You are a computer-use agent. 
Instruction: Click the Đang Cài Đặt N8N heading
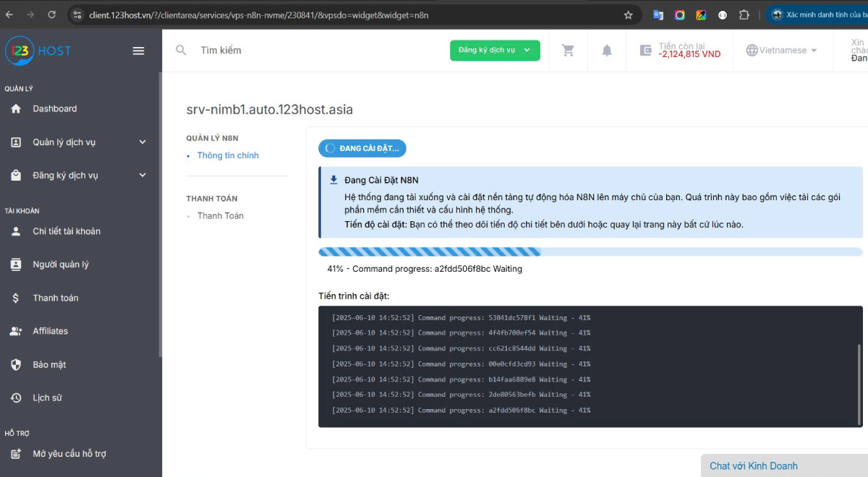(381, 180)
